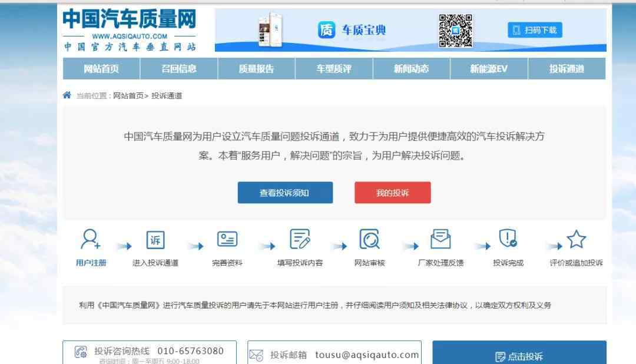This screenshot has width=636, height=364.
Task: Click the 完善资料 step label
Action: point(227,263)
